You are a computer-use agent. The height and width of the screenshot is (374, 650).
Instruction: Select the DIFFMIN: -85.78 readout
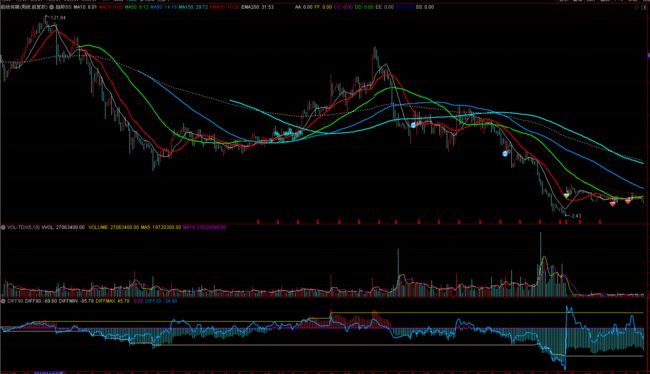coord(76,301)
